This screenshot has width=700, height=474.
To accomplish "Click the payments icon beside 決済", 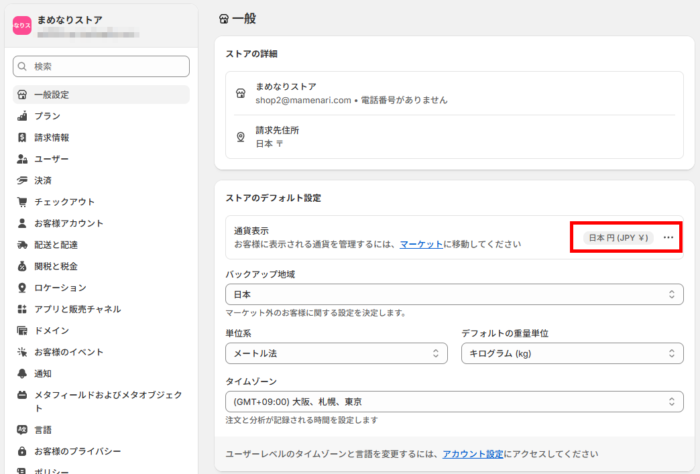I will [22, 180].
